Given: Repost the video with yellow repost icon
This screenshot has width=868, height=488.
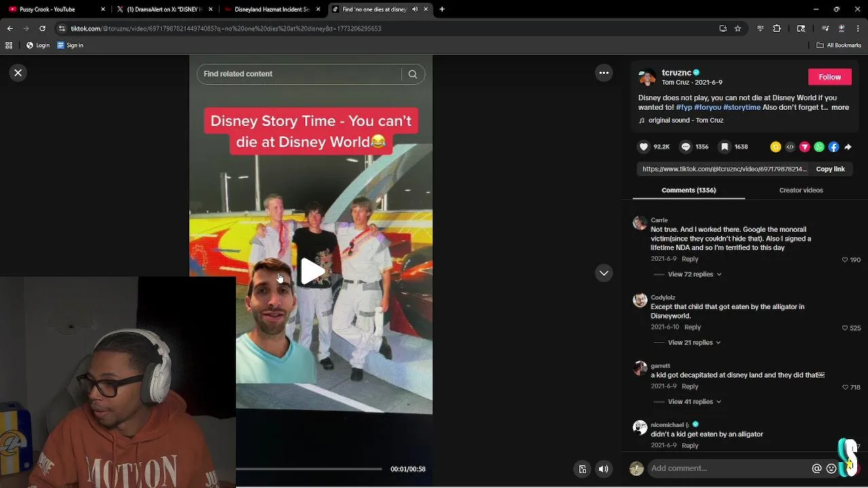Looking at the screenshot, I should pos(776,146).
